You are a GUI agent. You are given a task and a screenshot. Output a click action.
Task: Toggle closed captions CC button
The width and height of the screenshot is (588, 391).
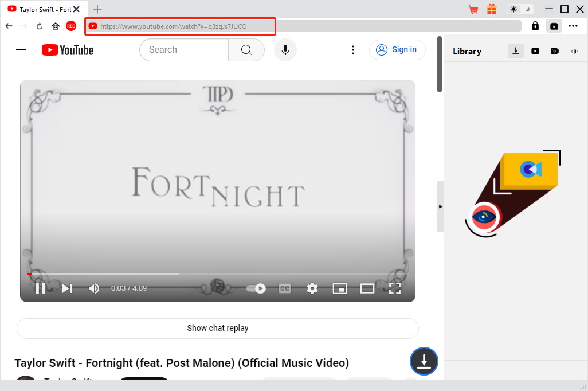click(x=285, y=288)
